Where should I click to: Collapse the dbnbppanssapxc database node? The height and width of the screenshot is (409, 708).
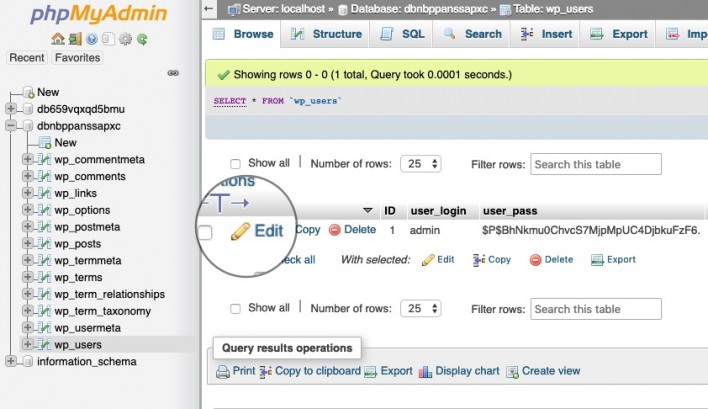point(11,125)
